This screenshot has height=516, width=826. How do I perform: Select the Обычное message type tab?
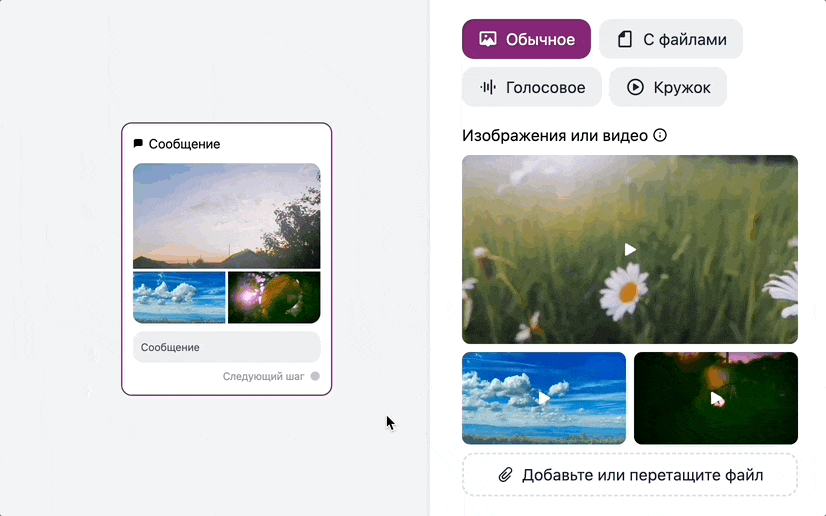click(x=526, y=39)
